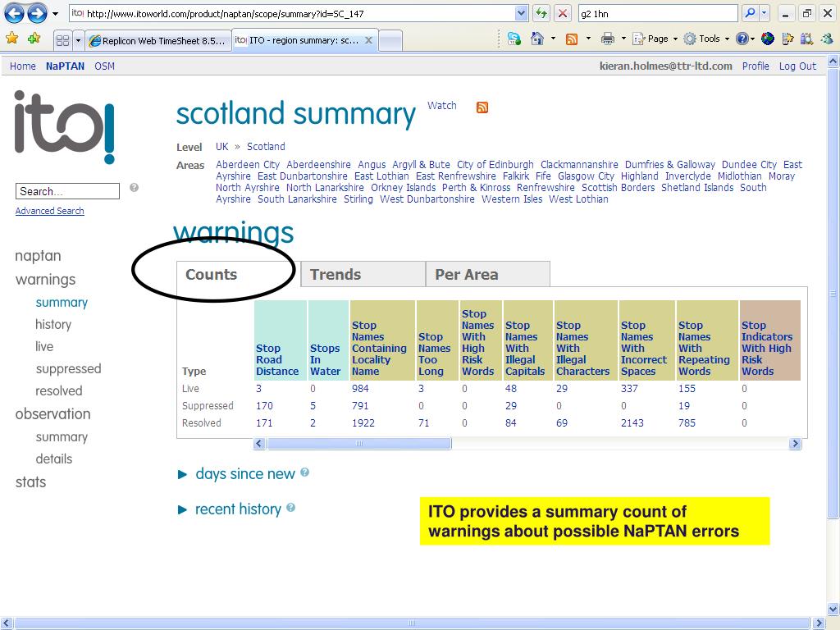Go back with the browser Back arrow

click(x=15, y=13)
